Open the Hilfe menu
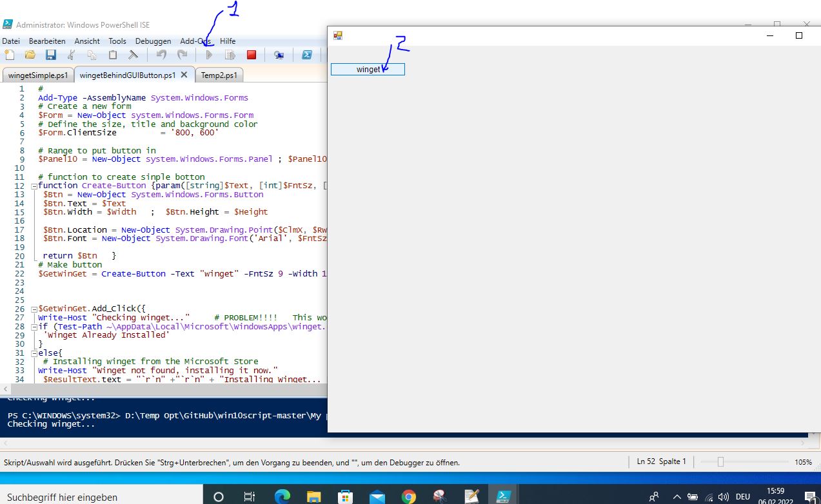Screen dimensions: 821x504 tap(228, 41)
